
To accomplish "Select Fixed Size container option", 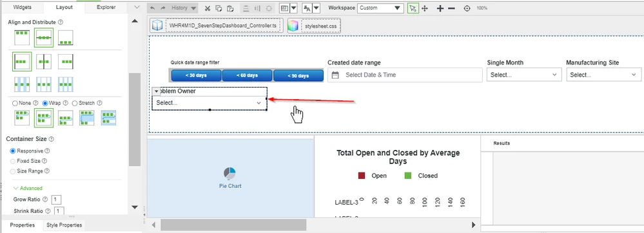I will click(13, 161).
